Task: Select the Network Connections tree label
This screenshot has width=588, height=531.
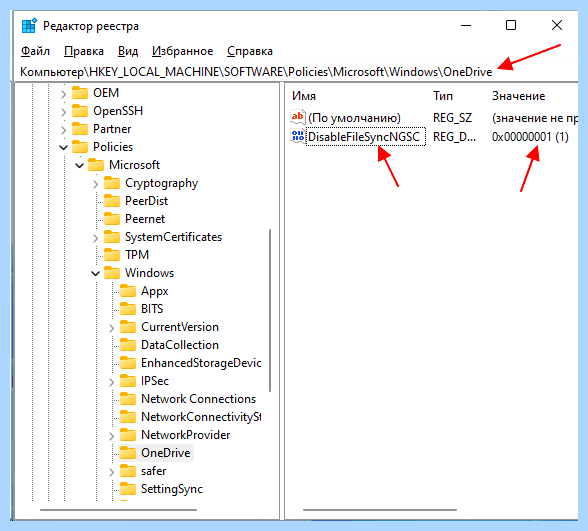Action: coord(198,399)
